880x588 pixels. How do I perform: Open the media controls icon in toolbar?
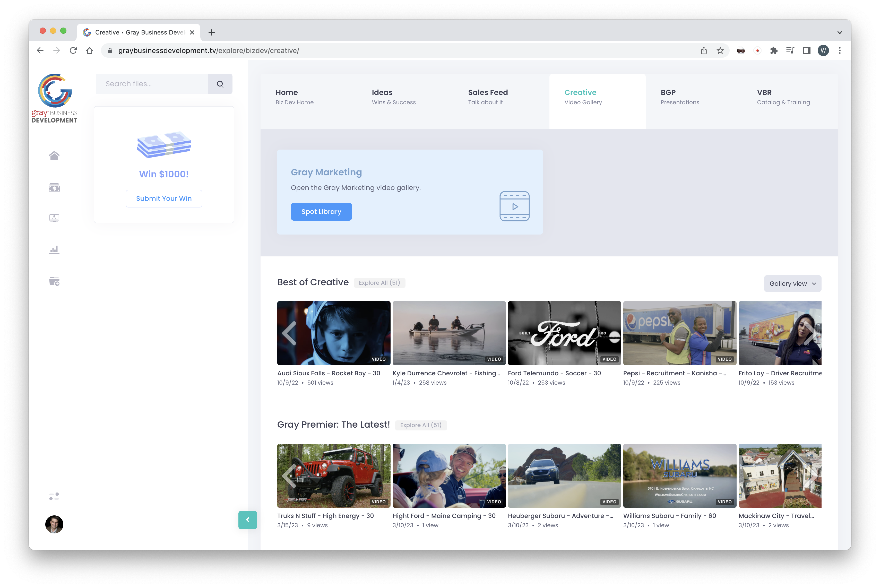(790, 51)
